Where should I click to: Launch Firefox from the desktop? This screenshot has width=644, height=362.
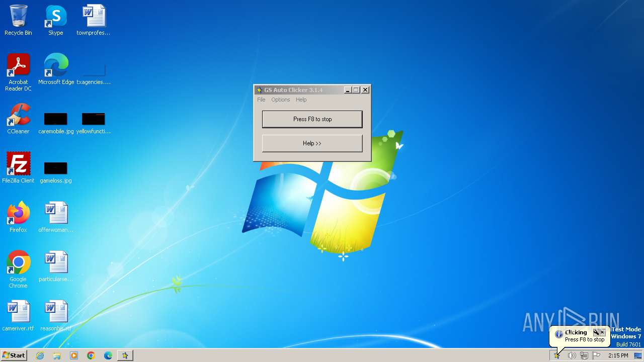point(18,217)
